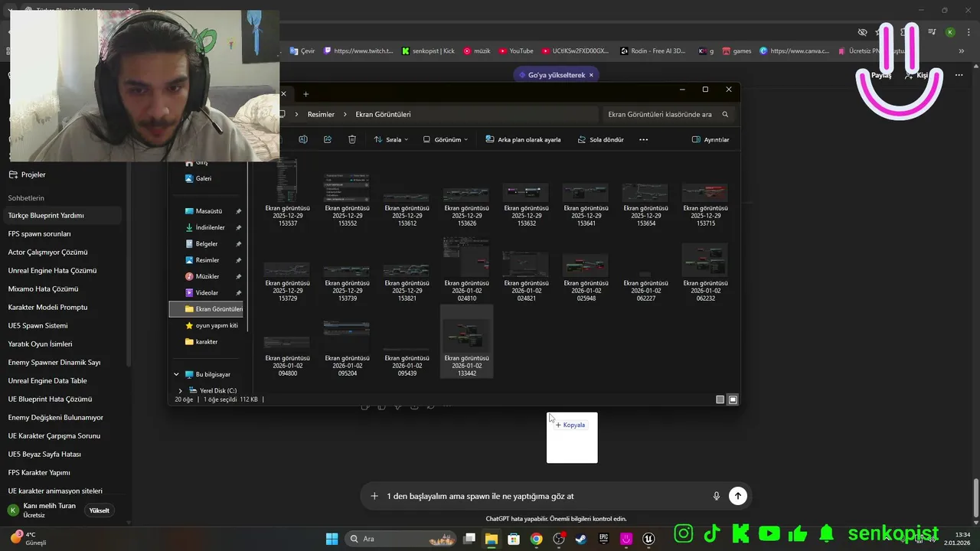Switch Explorer to details list view
980x551 pixels.
coord(720,399)
